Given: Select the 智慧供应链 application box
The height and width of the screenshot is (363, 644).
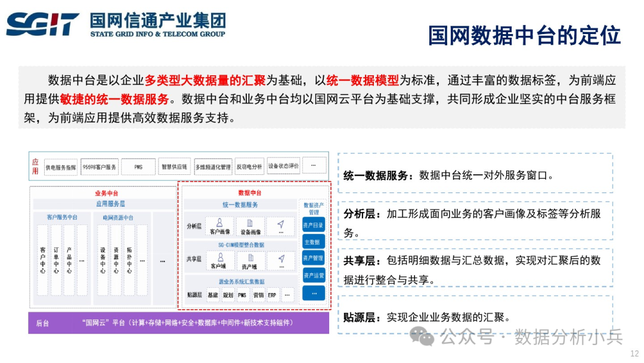Looking at the screenshot, I should point(174,167).
